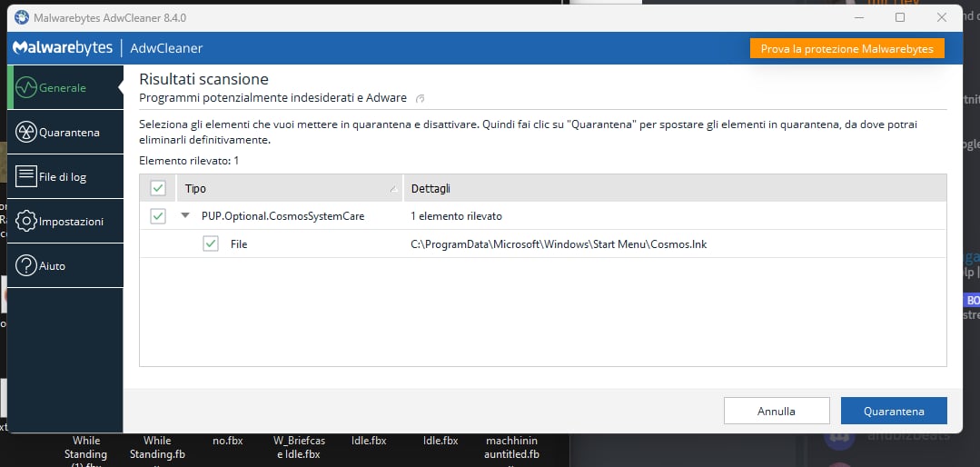Click the Malwarebytes logo in header
Viewport: 980px width, 467px height.
pos(63,48)
